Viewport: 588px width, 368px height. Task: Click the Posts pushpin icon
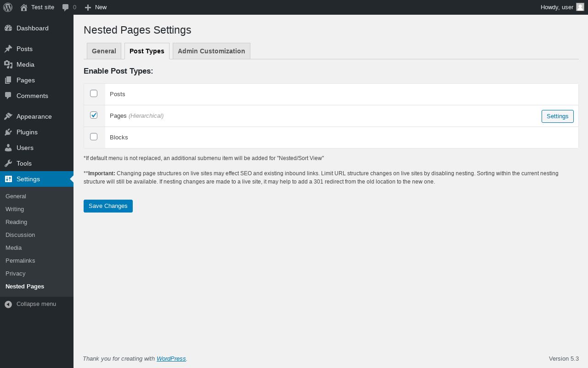8,49
